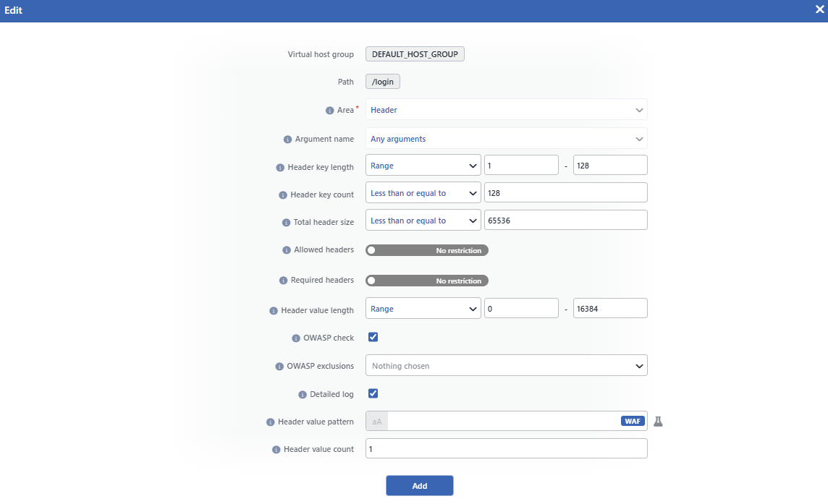Click the Virtual host group label
Screen dimensions: 828x504
coord(321,54)
